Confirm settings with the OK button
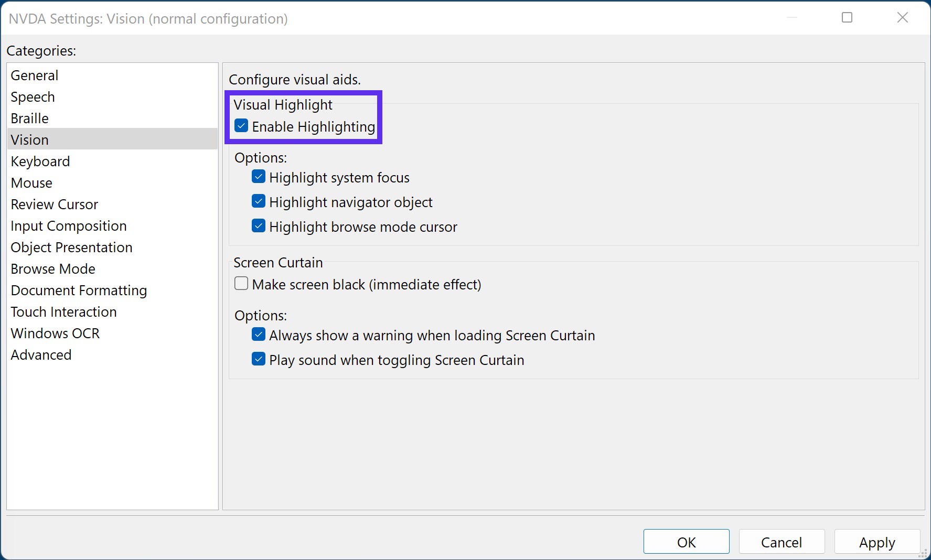This screenshot has width=931, height=560. [x=686, y=542]
